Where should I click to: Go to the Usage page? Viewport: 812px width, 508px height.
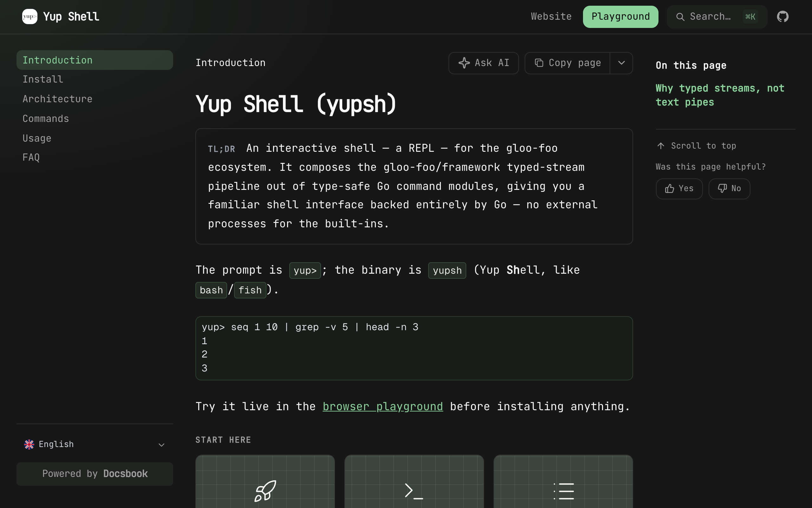37,138
